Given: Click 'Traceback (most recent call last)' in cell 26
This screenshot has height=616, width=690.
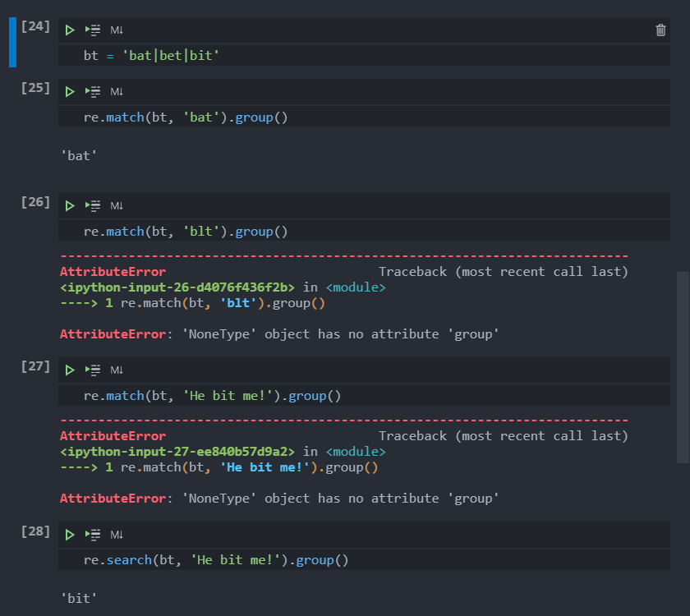Looking at the screenshot, I should pos(504,272).
